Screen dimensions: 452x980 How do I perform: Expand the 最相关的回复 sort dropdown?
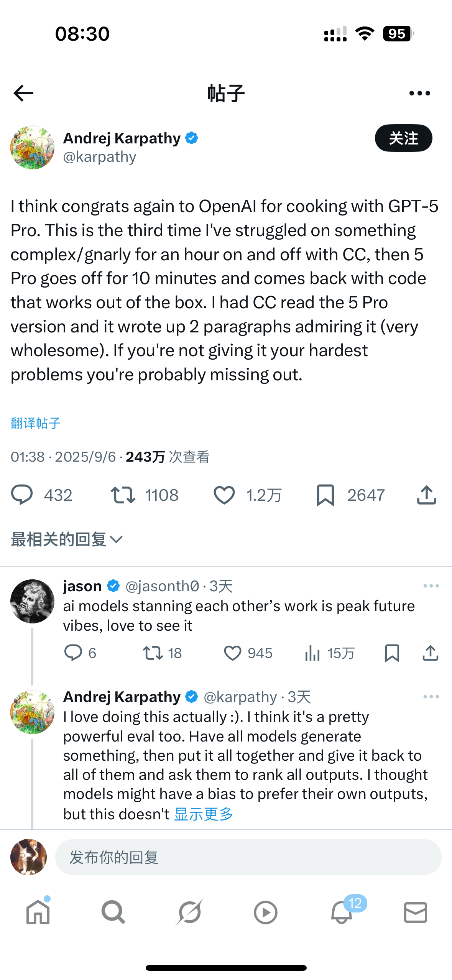pos(67,539)
